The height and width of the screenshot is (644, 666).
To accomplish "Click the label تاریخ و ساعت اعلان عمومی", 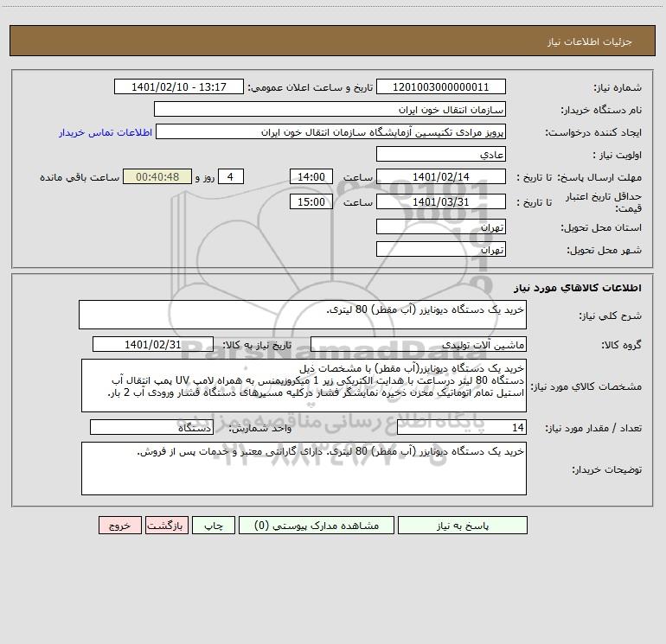I will 311,87.
